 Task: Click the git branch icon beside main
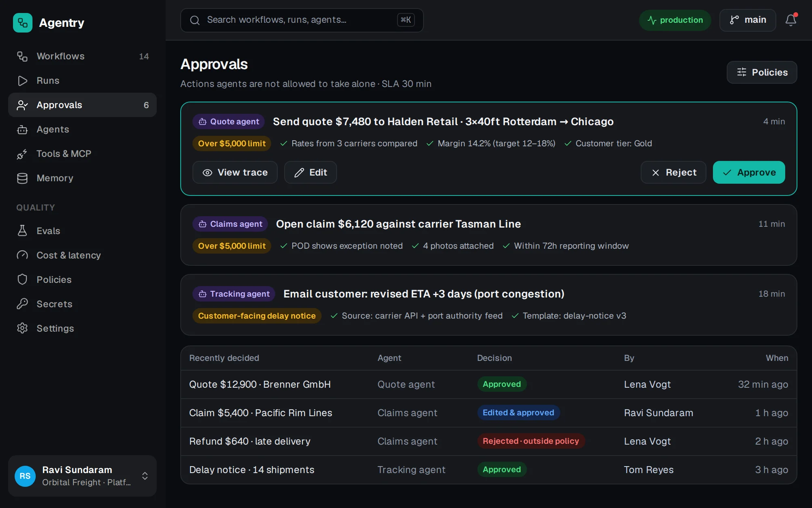point(734,20)
